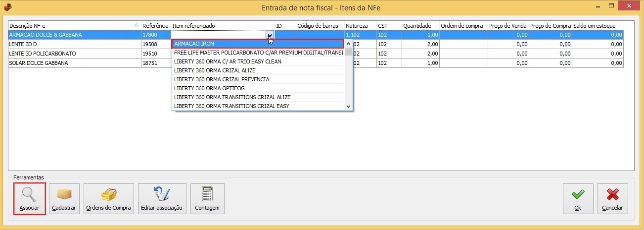Click the CST column header
The width and height of the screenshot is (644, 230).
(x=389, y=26)
